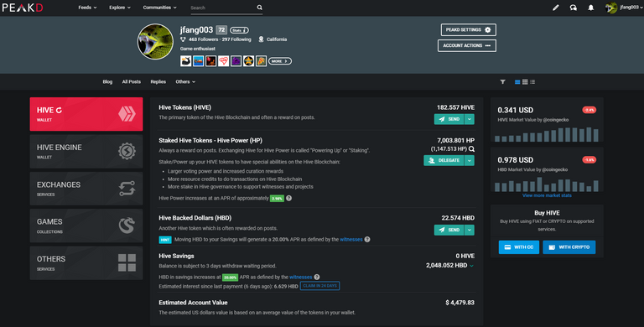Click the pizza badge

click(262, 61)
